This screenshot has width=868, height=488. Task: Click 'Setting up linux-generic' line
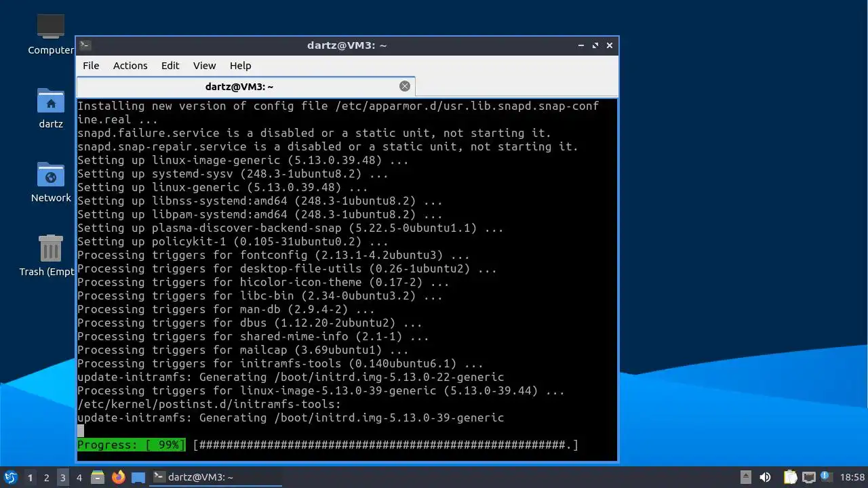tap(222, 187)
